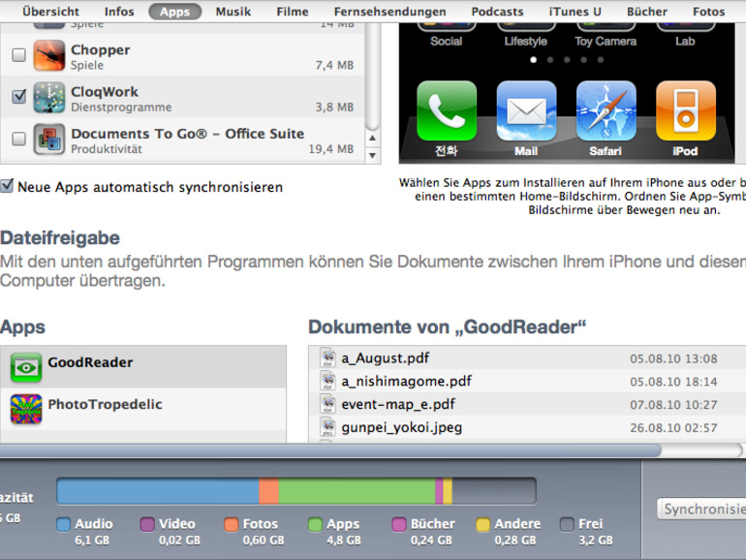
Task: Click app list scroll down arrow
Action: pos(373,155)
